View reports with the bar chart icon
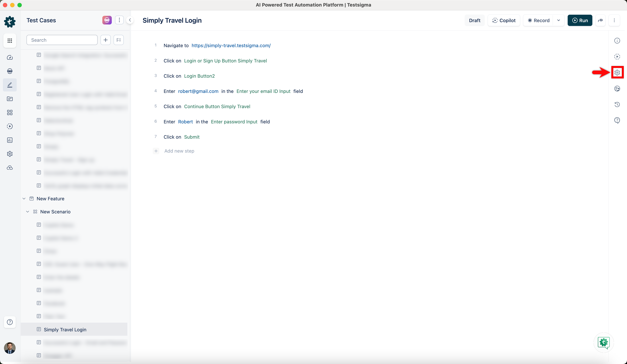This screenshot has height=364, width=627. 10,140
